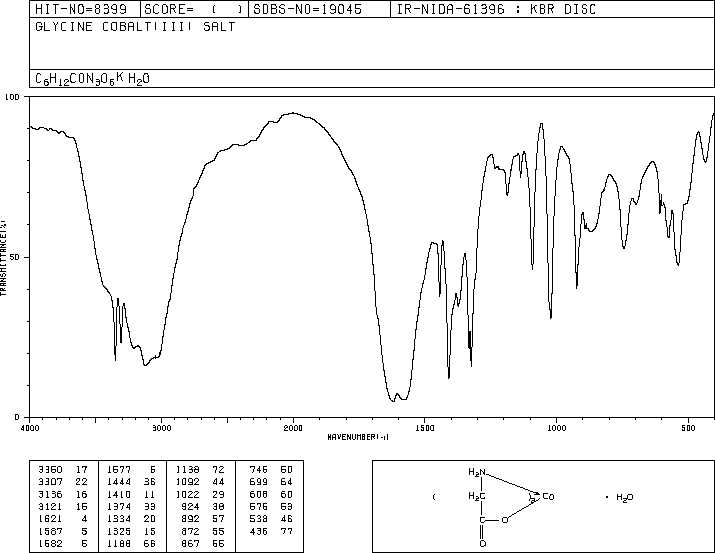
Task: Select peak value 1188 in the table
Action: tap(119, 543)
